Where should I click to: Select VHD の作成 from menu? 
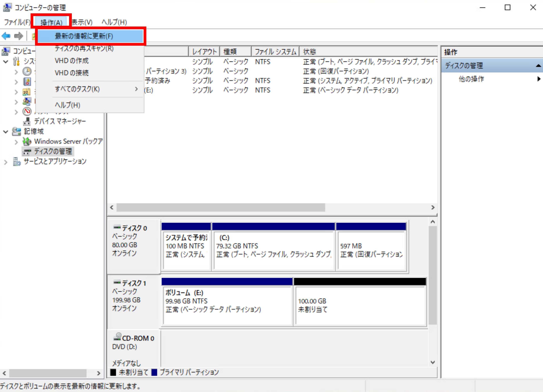click(x=72, y=61)
